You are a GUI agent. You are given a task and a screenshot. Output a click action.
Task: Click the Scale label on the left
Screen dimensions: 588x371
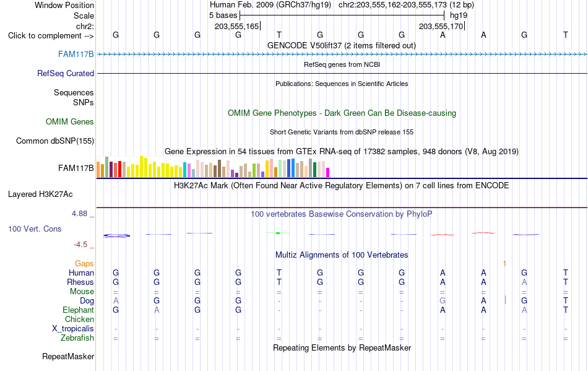pos(84,15)
